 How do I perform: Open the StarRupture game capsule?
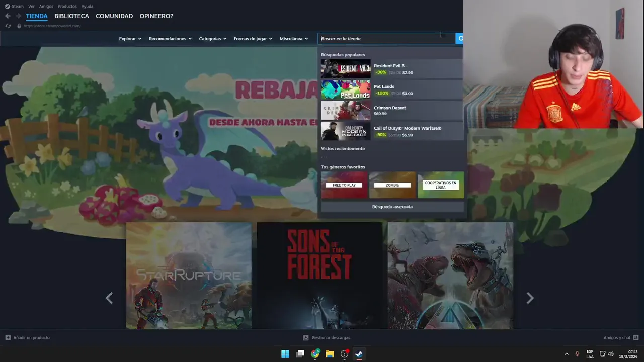(189, 276)
